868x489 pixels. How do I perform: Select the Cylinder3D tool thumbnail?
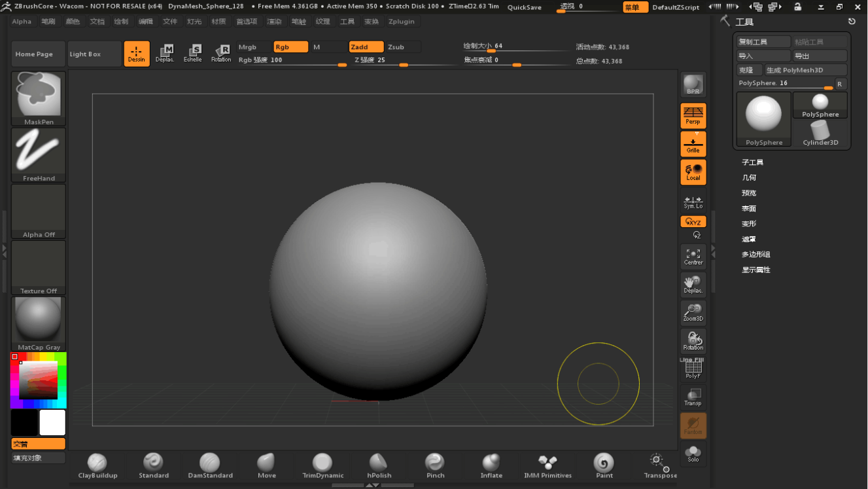point(820,134)
